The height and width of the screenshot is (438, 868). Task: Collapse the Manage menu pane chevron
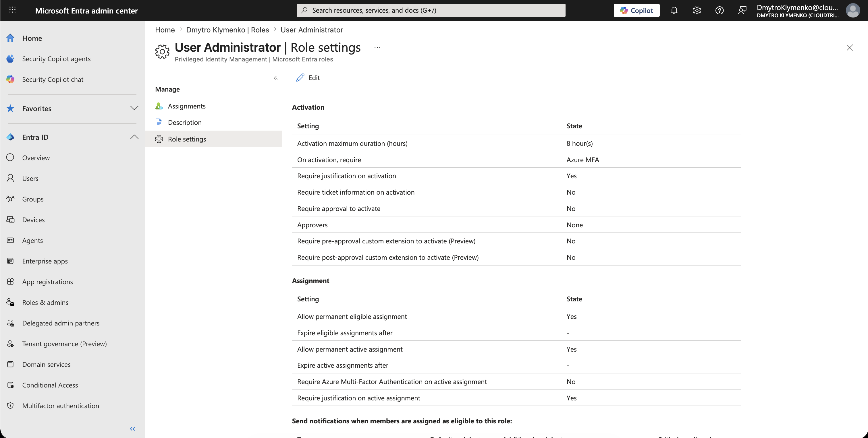click(275, 78)
